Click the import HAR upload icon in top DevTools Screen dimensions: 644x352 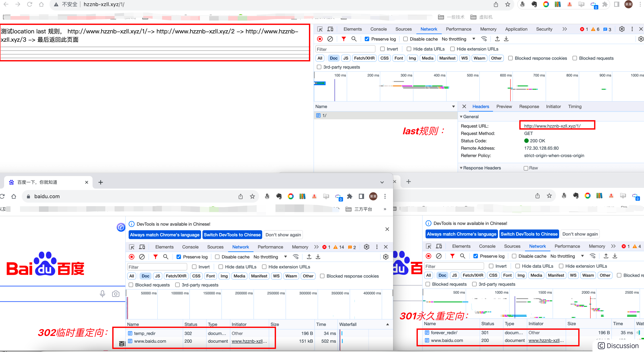point(497,39)
